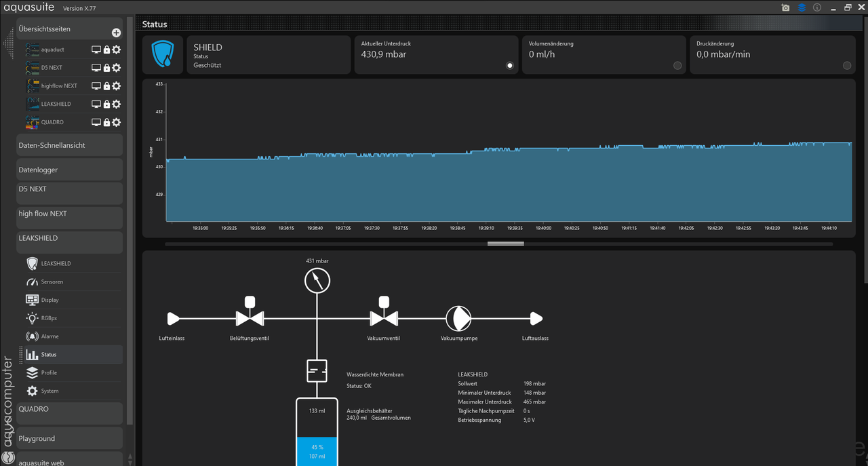Click the blue SHIELD droplet icon
The image size is (868, 466).
(163, 54)
